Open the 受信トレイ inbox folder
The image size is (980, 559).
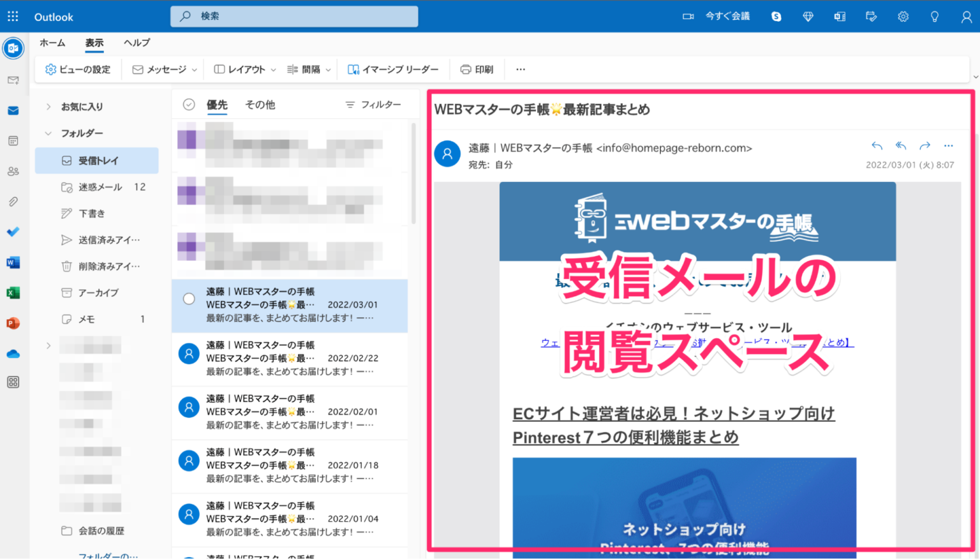[97, 161]
